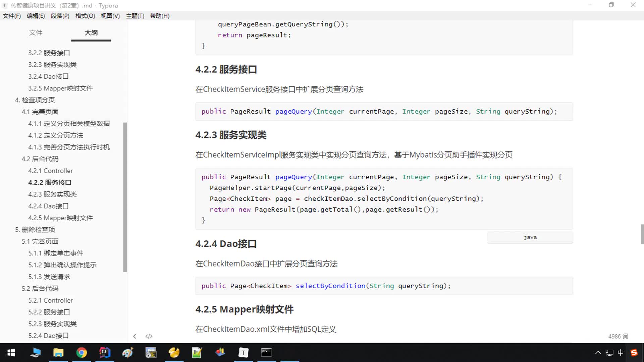The width and height of the screenshot is (644, 362).
Task: Click the PageHelper.startPage code line
Action: coord(297,188)
